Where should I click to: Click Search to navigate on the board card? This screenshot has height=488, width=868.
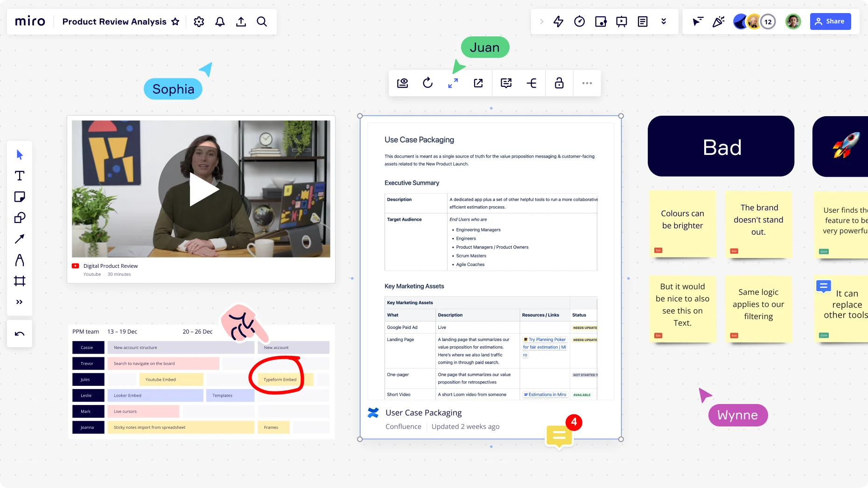click(163, 363)
